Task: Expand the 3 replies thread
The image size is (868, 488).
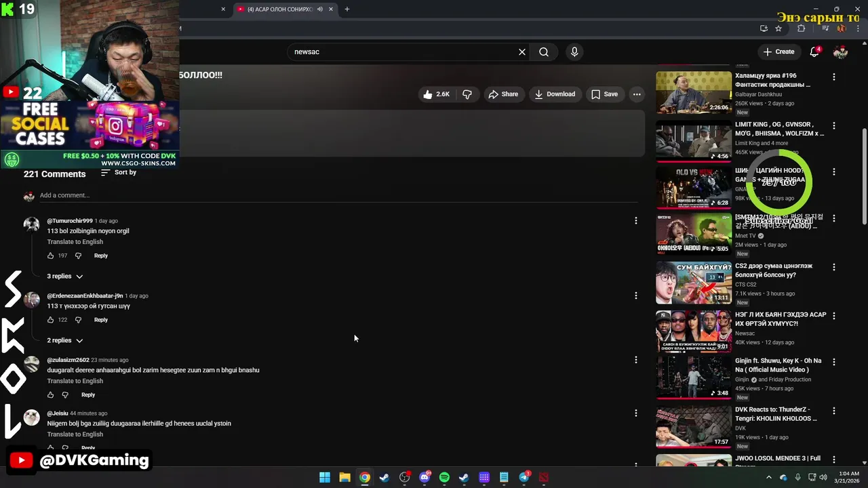Action: tap(65, 277)
